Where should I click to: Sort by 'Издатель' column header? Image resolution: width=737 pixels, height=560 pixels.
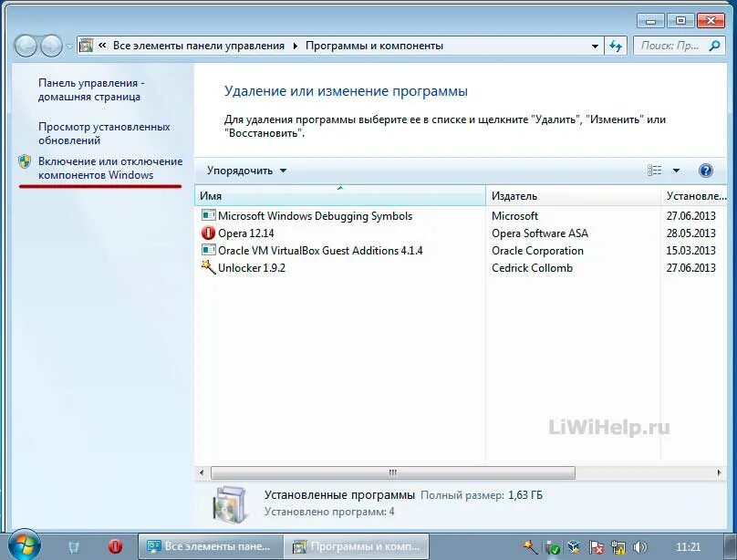pos(573,196)
